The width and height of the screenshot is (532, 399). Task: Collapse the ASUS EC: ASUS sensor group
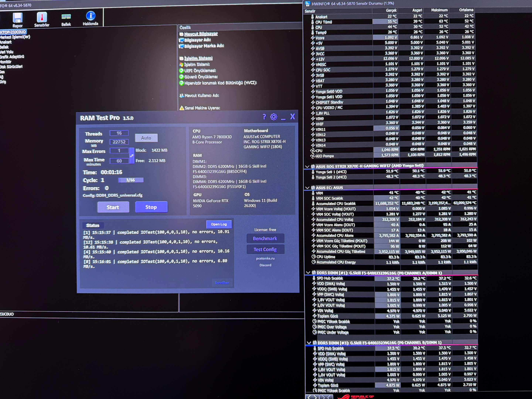(x=307, y=188)
